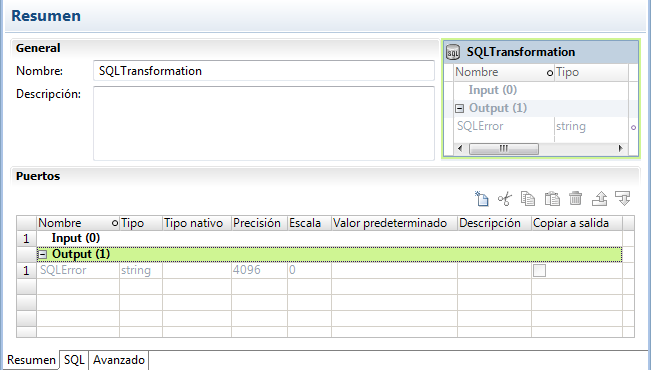
Task: Click the Nombre column header in Puertos table
Action: tap(78, 223)
